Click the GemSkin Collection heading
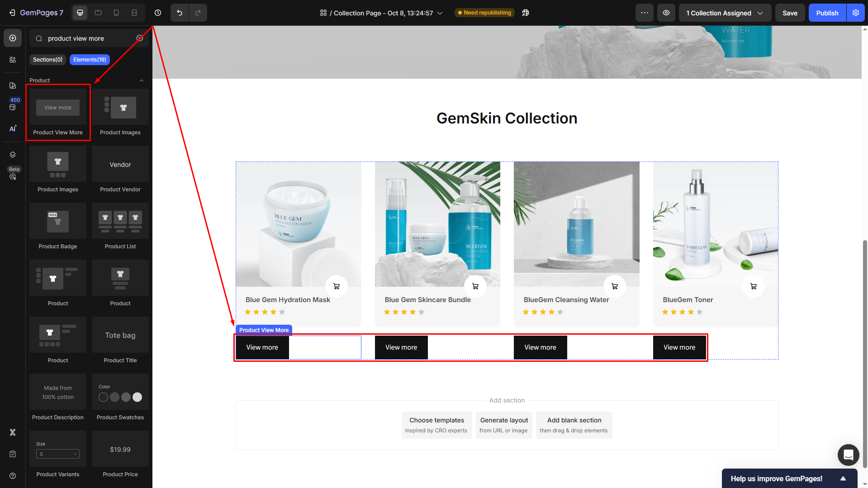Screen dimensions: 868x488 507,118
